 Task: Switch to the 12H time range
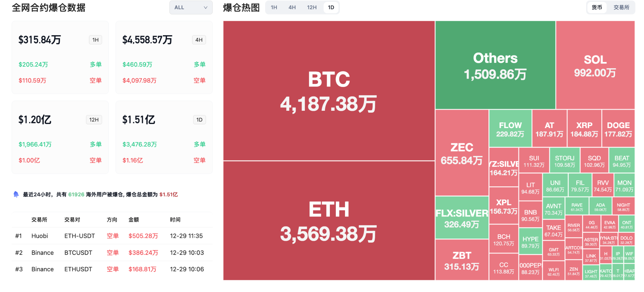311,7
